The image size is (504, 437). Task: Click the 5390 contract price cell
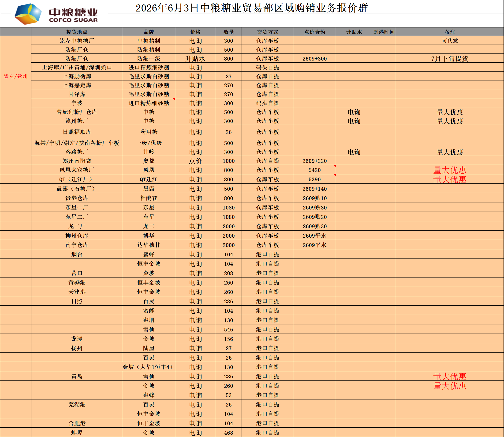click(x=314, y=179)
